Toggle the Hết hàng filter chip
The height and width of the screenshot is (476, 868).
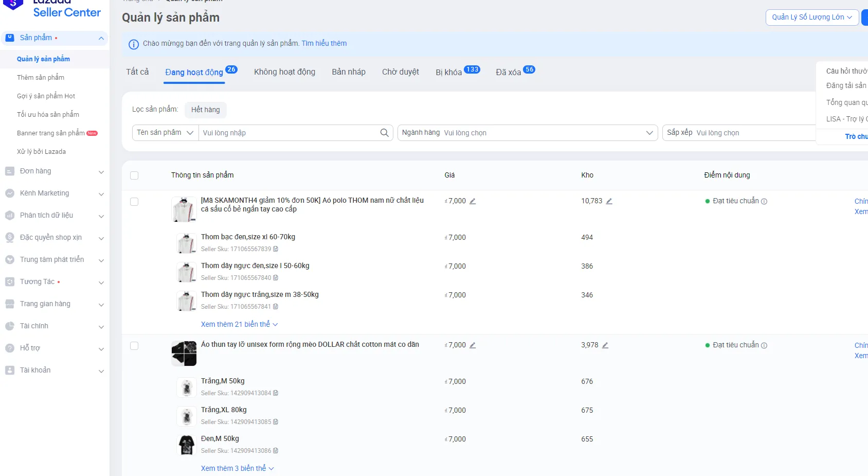tap(206, 110)
